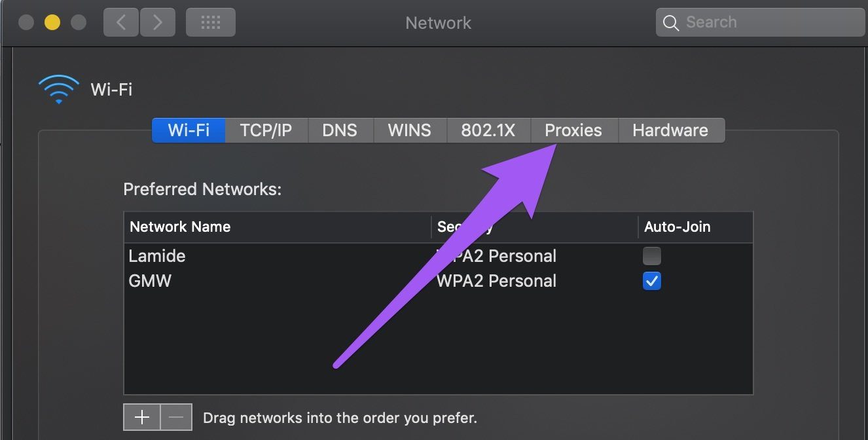Screen dimensions: 868x440
Task: Switch to the TCP/IP tab
Action: point(266,130)
